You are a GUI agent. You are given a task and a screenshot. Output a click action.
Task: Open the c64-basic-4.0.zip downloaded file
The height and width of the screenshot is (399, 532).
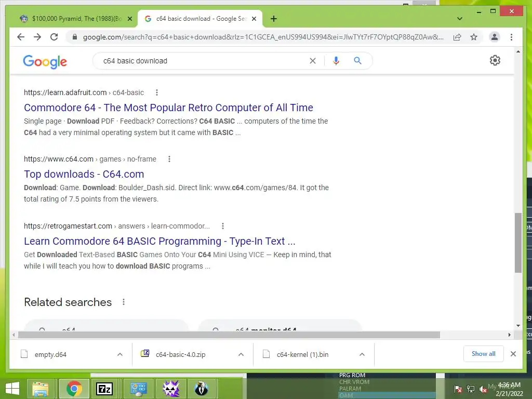pos(180,354)
